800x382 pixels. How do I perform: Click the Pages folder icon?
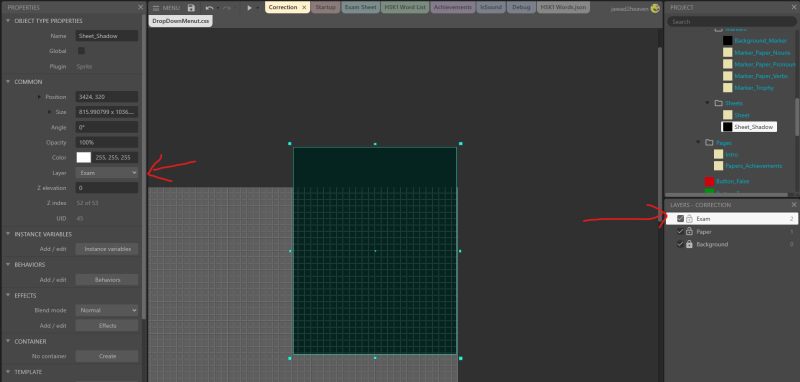(x=709, y=142)
